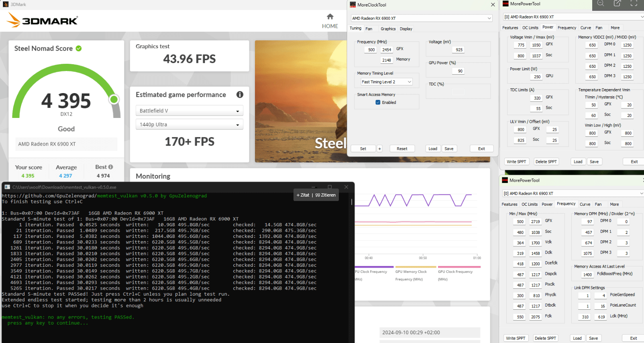Click the Steel Nomad benchmark thumbnail
The image size is (644, 343).
300,101
